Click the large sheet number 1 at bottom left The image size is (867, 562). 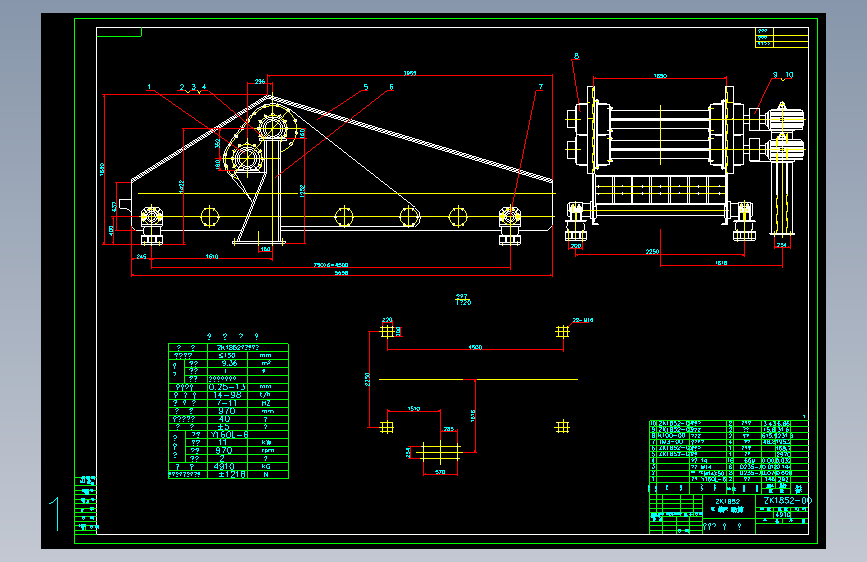(55, 514)
